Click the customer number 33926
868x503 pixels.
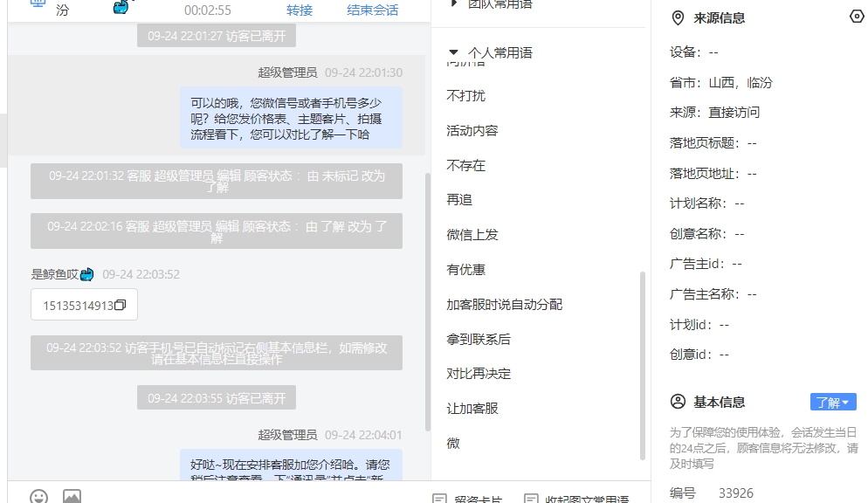735,493
